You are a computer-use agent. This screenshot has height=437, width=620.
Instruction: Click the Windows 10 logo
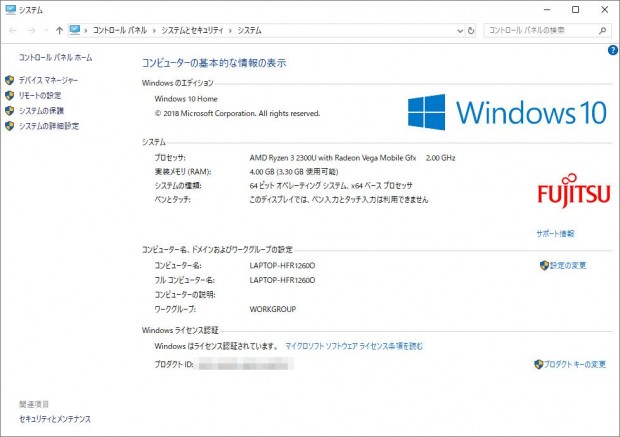[x=507, y=112]
